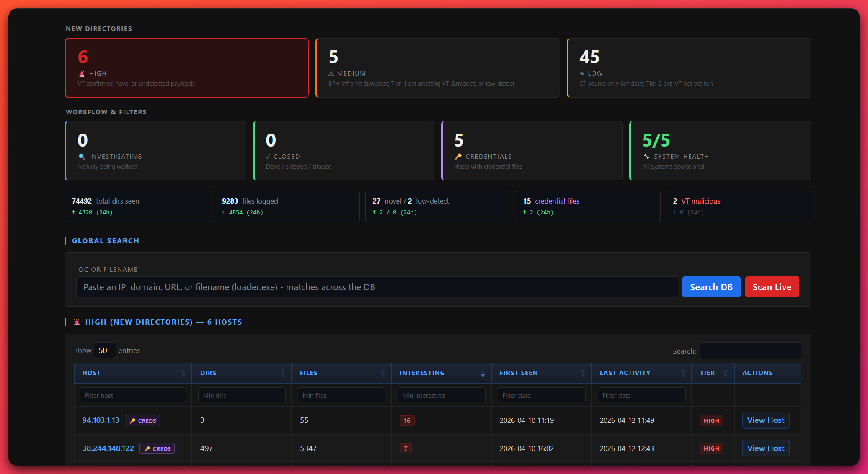This screenshot has height=474, width=868.
Task: Click the Scan Live button
Action: coord(772,287)
